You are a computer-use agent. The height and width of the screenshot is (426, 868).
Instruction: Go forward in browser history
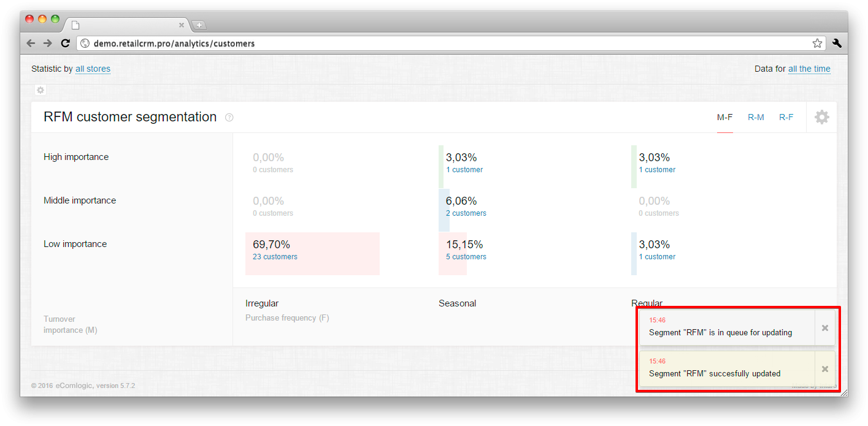click(x=48, y=44)
